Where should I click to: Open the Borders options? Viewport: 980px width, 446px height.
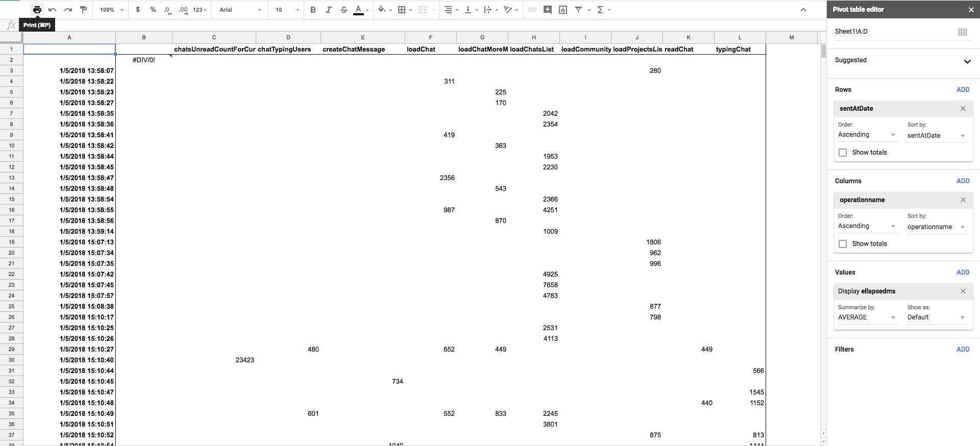tap(404, 10)
